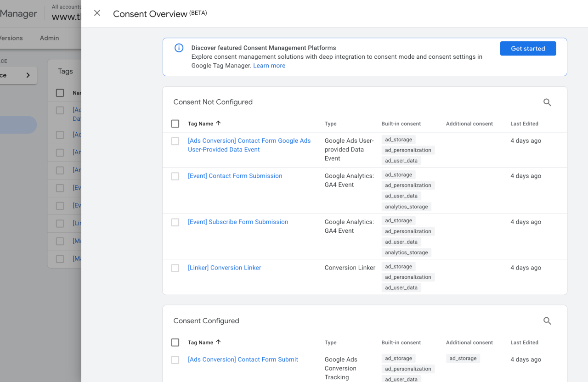Viewport: 588px width, 382px height.
Task: Close the Consent Overview panel
Action: tap(97, 13)
